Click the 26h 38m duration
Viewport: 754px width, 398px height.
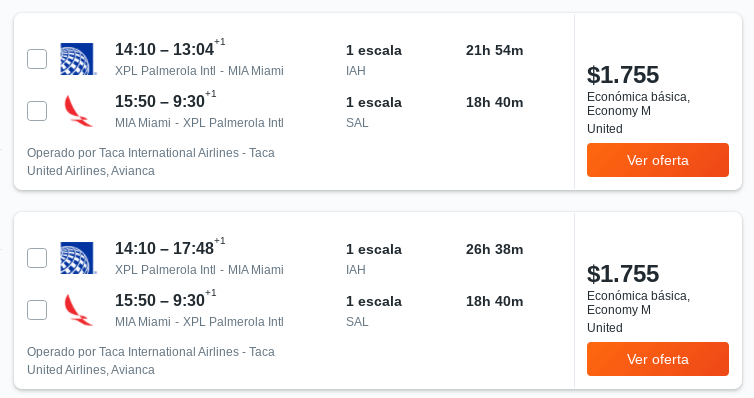click(494, 249)
